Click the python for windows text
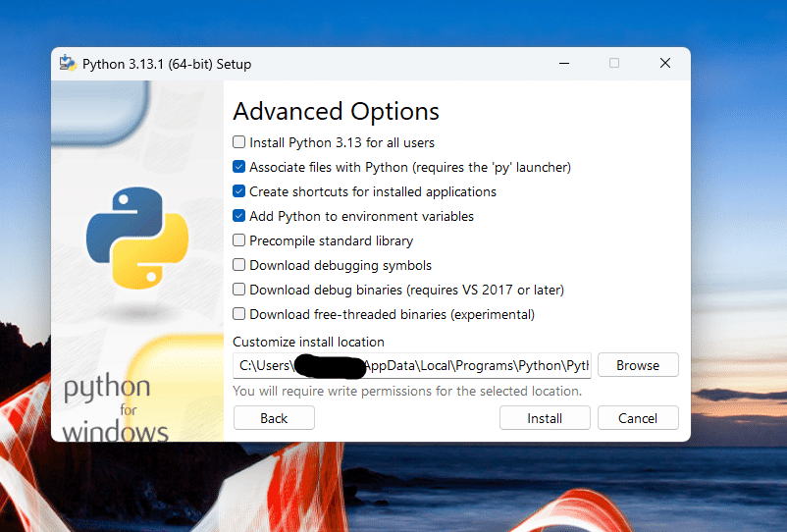 (x=115, y=407)
